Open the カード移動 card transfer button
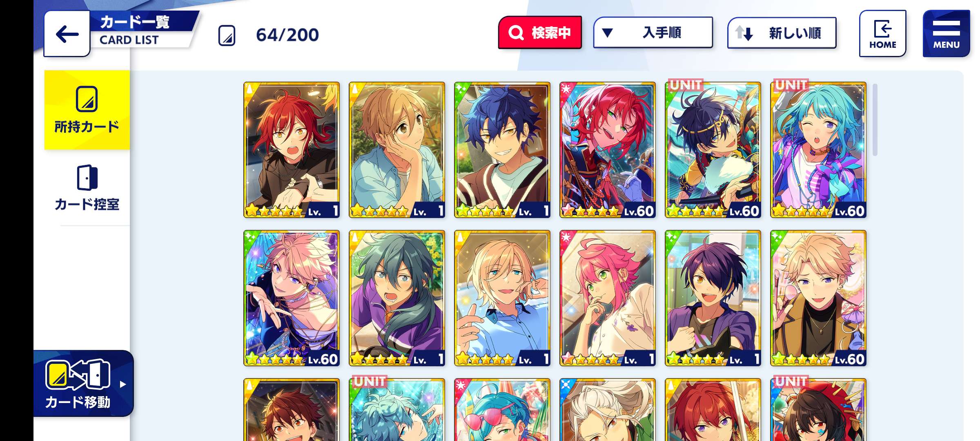This screenshot has width=980, height=441. pyautogui.click(x=83, y=383)
